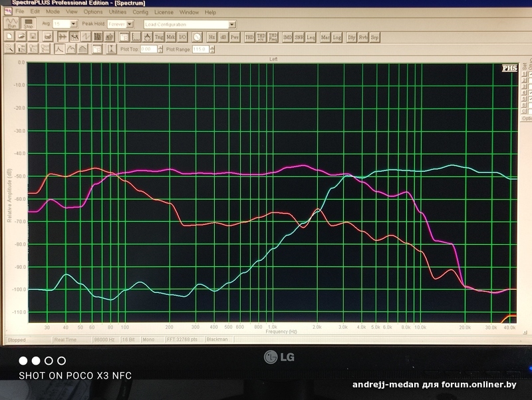Open the Mode menu
This screenshot has width=532, height=400.
click(x=53, y=11)
